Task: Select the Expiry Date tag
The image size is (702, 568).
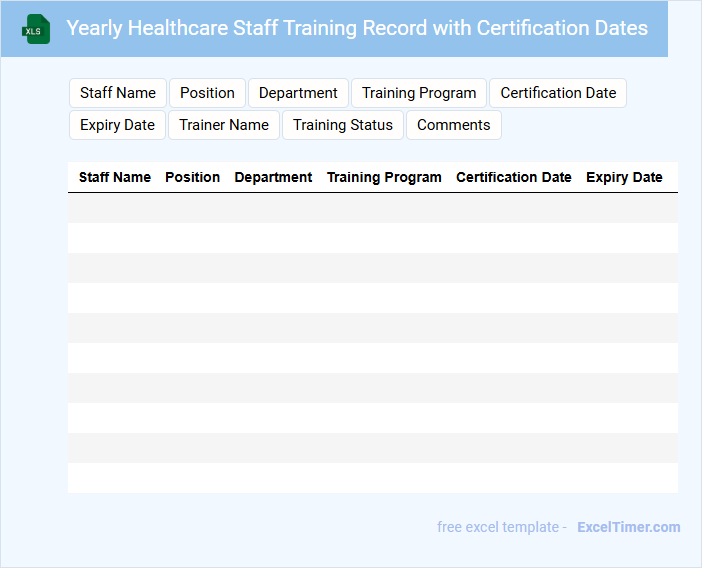Action: tap(117, 125)
